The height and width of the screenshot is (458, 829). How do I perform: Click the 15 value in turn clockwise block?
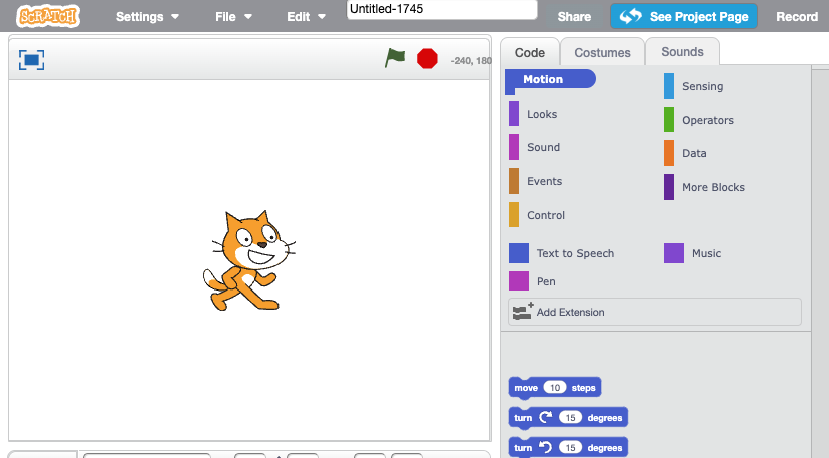pos(570,418)
